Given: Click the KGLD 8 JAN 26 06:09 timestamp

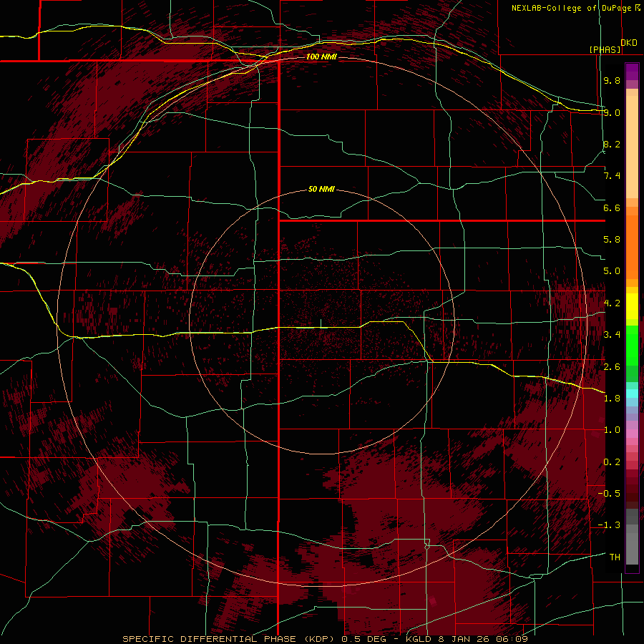Looking at the screenshot, I should pos(467,639).
